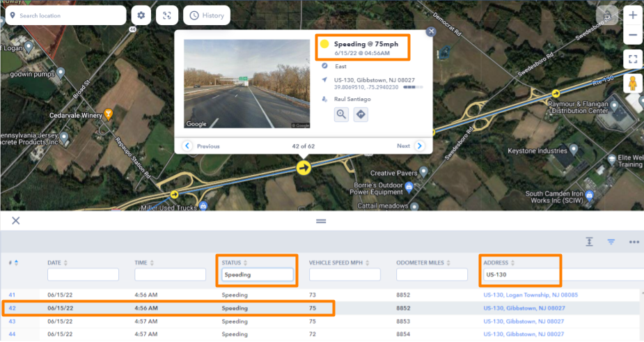Image resolution: width=644 pixels, height=342 pixels.
Task: Click Creative Pavers map pin
Action: point(423,171)
